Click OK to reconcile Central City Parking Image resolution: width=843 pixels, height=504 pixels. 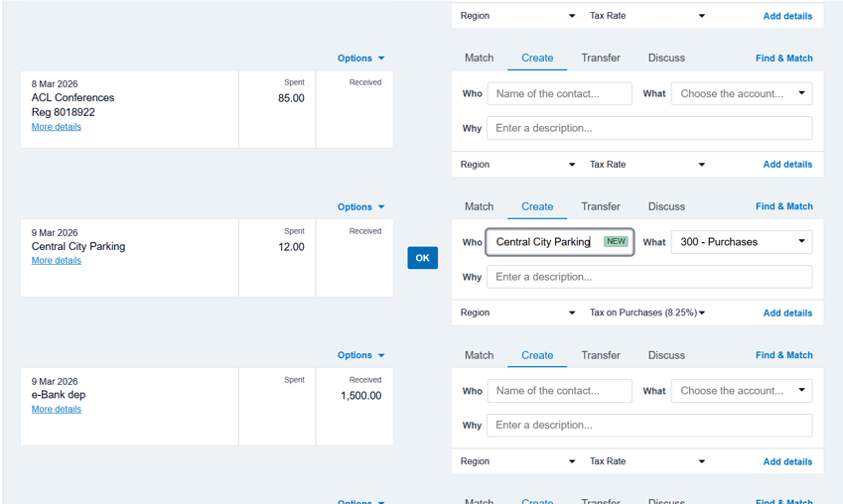pos(422,258)
